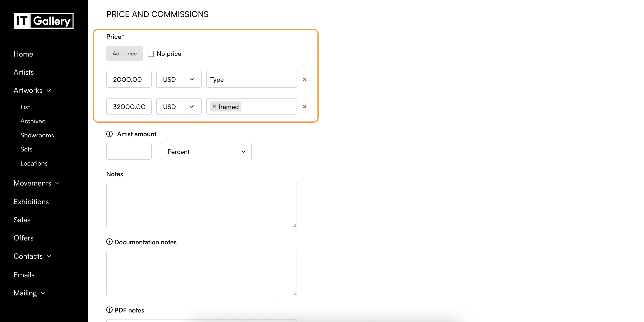Open the Sales section
The width and height of the screenshot is (644, 322).
[x=22, y=220]
